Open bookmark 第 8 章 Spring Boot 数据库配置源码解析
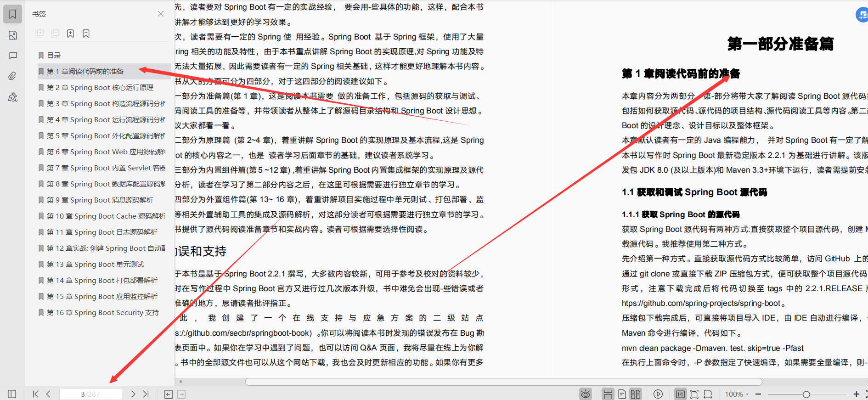 [106, 184]
